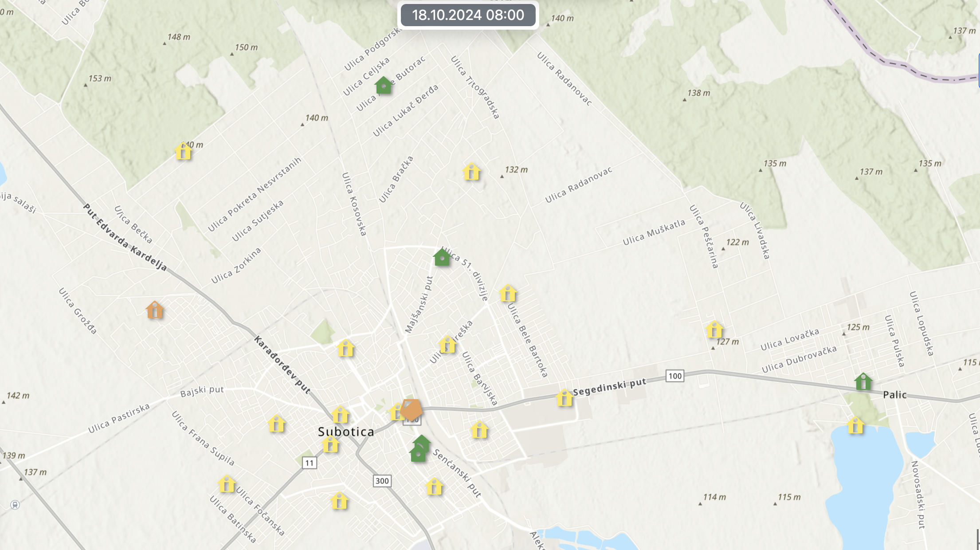Click green house marker at Ulica 51. divizije

coord(442,257)
